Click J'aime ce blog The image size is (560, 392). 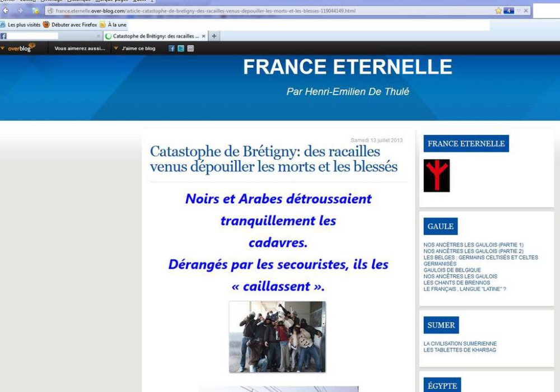[x=138, y=48]
